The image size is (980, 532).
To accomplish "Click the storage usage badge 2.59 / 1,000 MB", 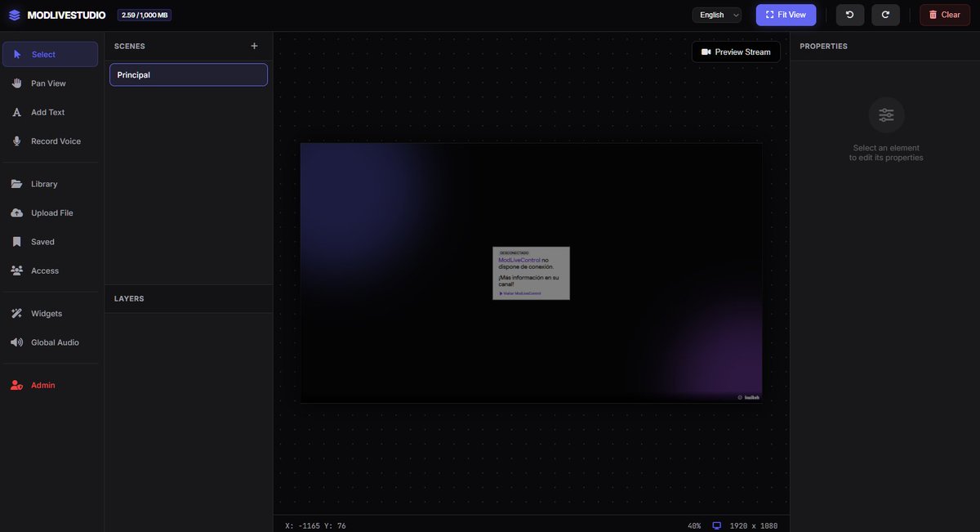I will pyautogui.click(x=145, y=15).
